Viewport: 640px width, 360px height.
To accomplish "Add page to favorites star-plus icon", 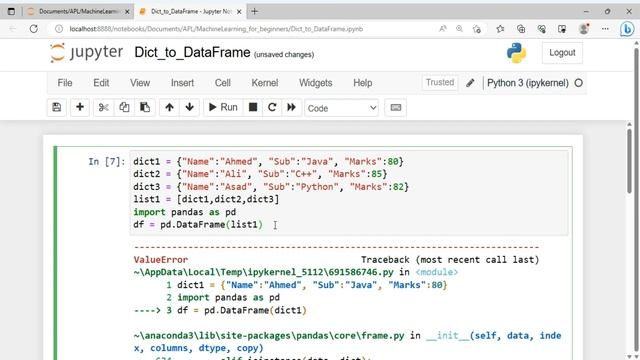I will coord(477,29).
